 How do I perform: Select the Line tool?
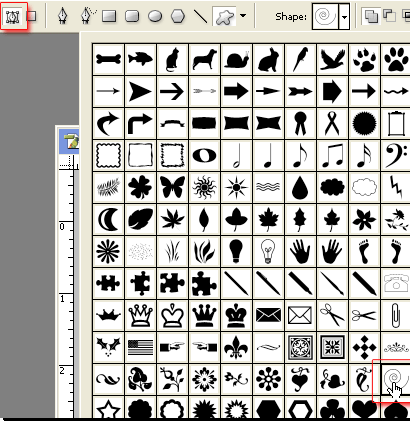200,16
